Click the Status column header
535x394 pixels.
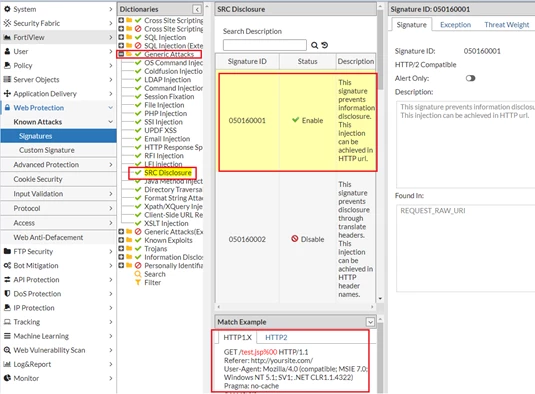(x=307, y=61)
